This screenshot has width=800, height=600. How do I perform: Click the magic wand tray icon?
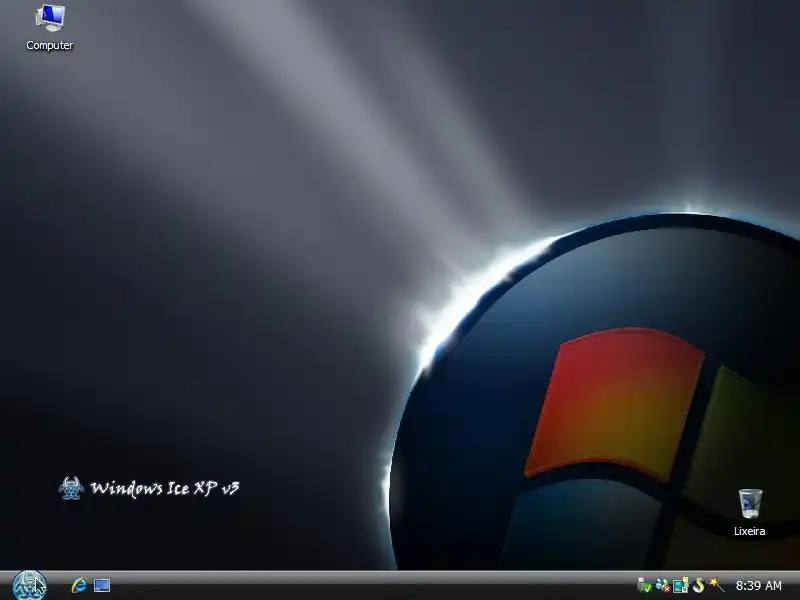click(x=716, y=585)
